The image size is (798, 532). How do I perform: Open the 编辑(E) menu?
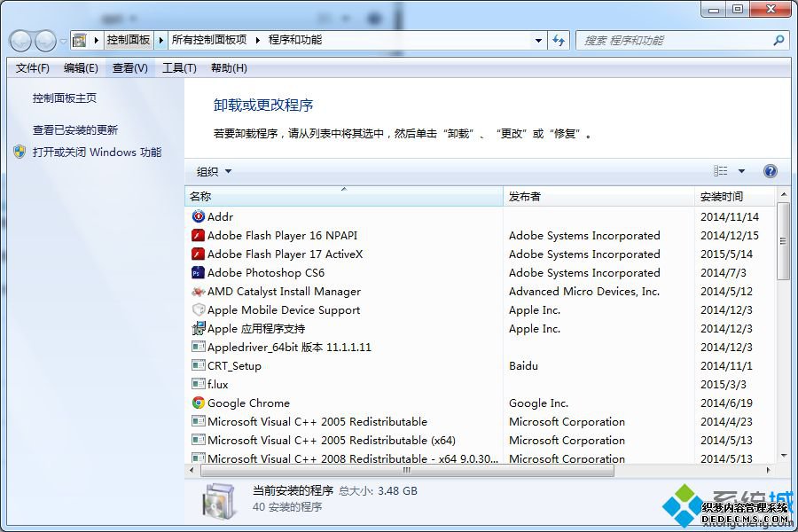(81, 67)
